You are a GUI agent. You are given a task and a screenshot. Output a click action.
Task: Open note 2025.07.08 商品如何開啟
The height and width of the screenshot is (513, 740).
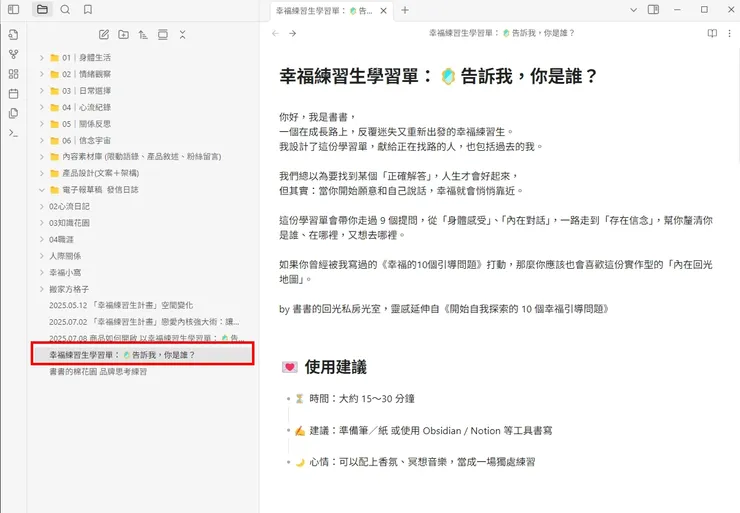pos(143,338)
